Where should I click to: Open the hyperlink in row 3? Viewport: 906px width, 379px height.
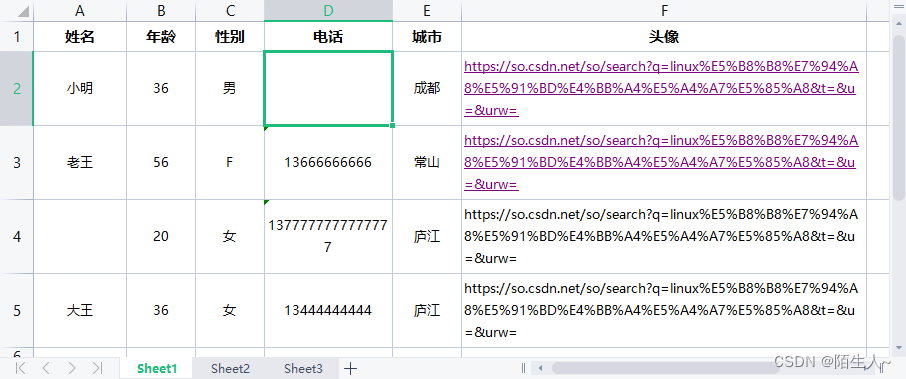coord(661,163)
